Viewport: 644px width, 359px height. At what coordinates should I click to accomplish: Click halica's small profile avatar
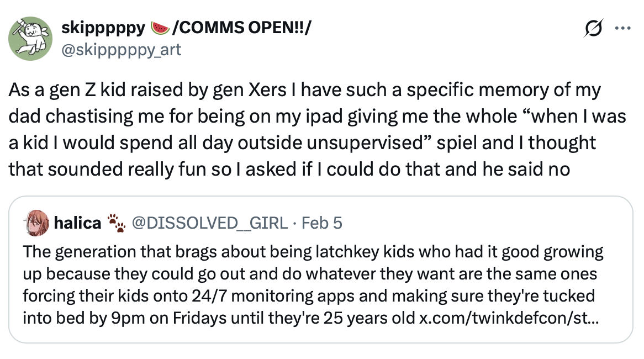tap(36, 223)
